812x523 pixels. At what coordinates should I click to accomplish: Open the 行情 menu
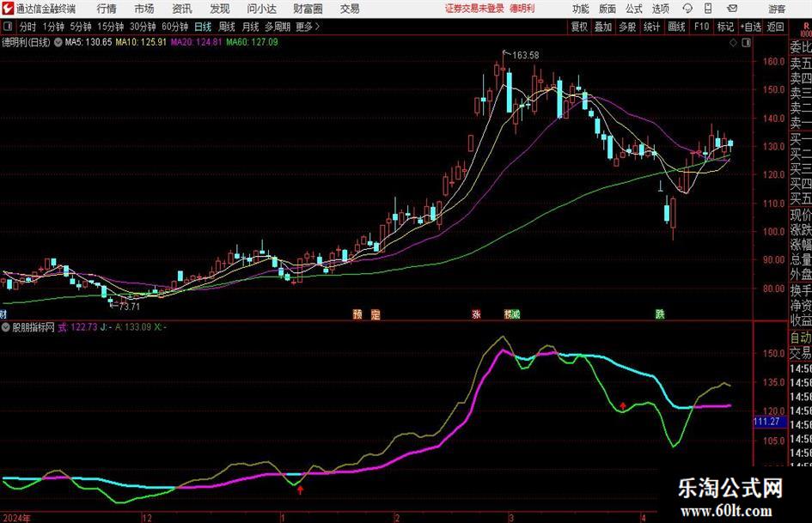[107, 9]
